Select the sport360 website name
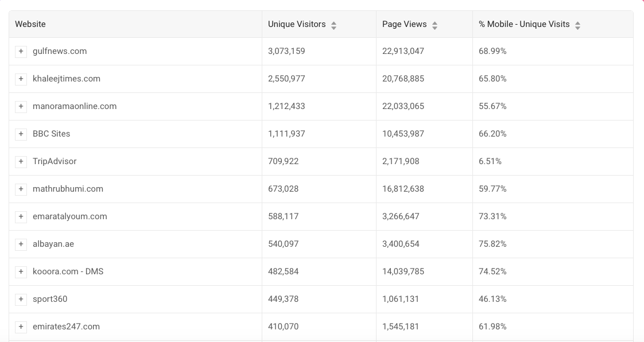Screen dimensions: 644x342 click(50, 299)
